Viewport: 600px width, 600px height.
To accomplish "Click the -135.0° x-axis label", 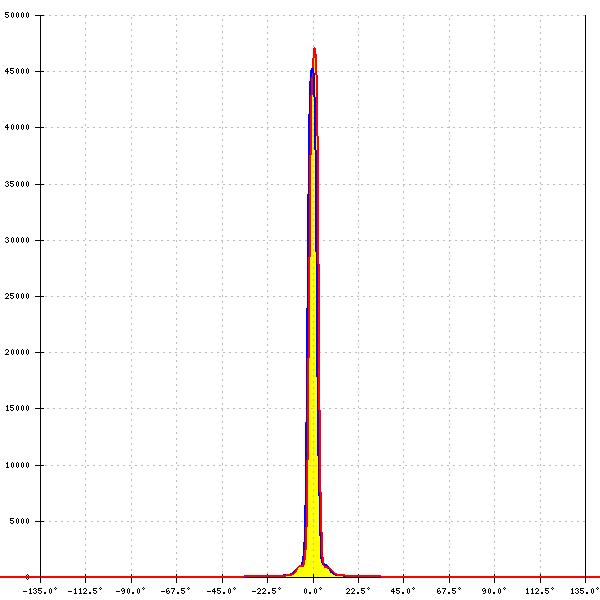I will tap(40, 591).
